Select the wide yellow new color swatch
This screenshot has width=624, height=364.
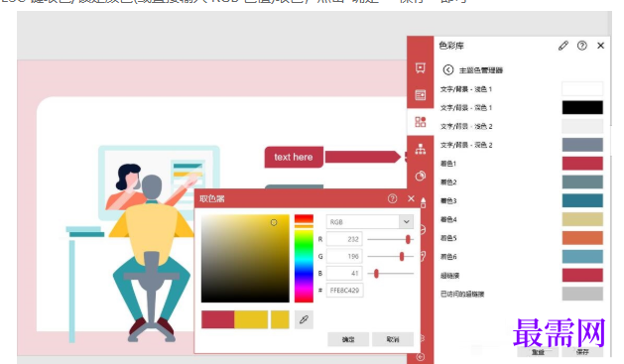(251, 319)
